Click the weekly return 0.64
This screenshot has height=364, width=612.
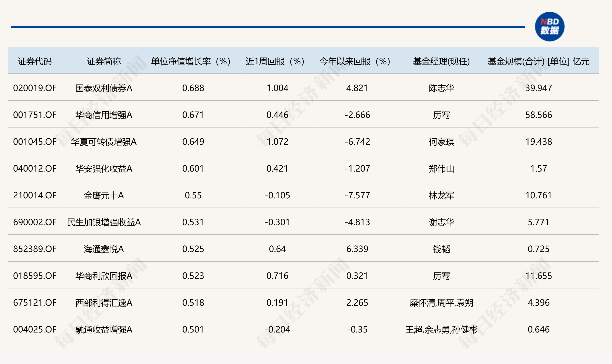pos(277,249)
